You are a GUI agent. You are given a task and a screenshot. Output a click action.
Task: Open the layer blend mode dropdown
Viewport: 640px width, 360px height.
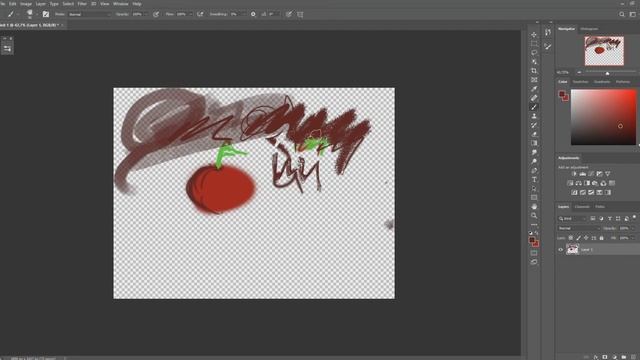coord(579,228)
